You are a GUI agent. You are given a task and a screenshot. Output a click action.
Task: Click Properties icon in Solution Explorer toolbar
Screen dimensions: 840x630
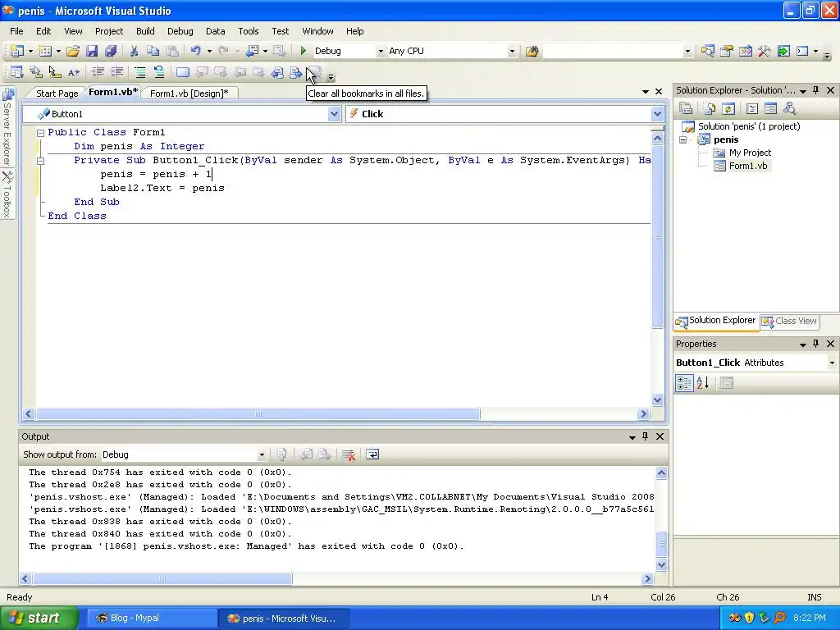686,109
